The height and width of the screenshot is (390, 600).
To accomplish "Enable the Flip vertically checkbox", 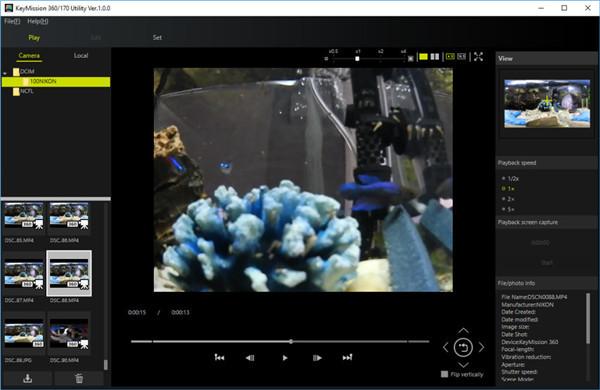I will click(x=444, y=374).
